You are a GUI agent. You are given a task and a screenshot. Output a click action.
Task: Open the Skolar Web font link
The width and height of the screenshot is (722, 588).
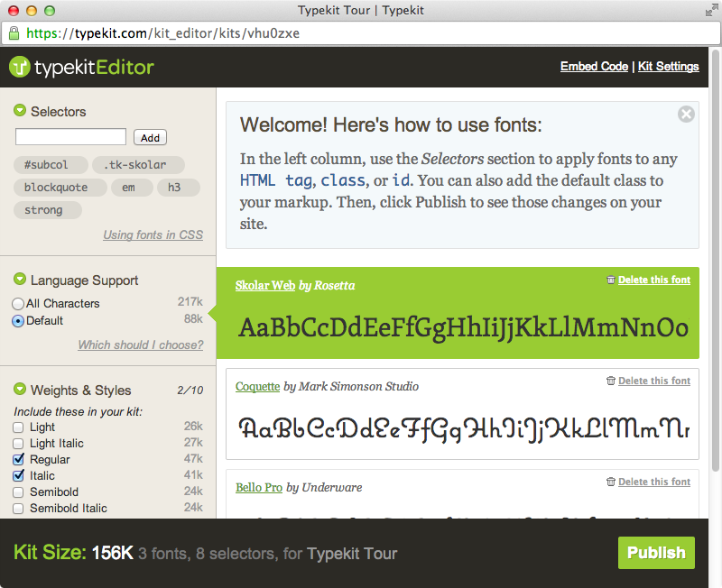point(265,285)
